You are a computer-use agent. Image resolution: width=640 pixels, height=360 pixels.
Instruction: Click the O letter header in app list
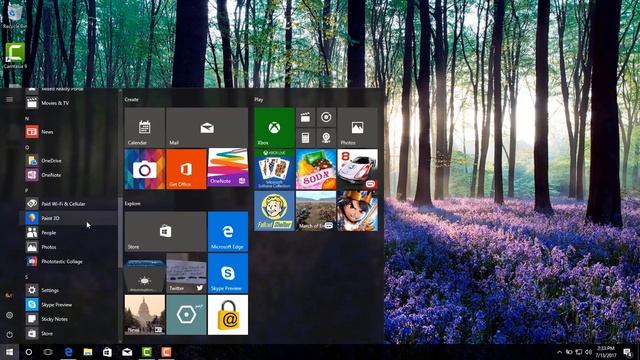click(27, 147)
